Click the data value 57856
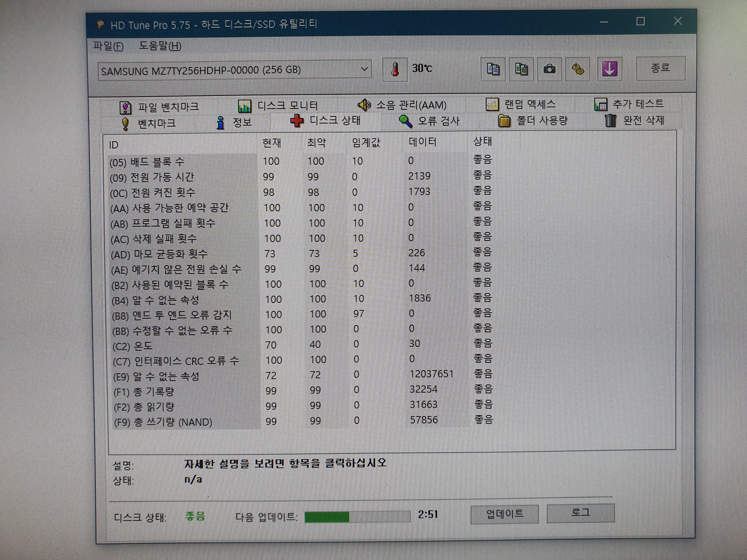 (424, 420)
